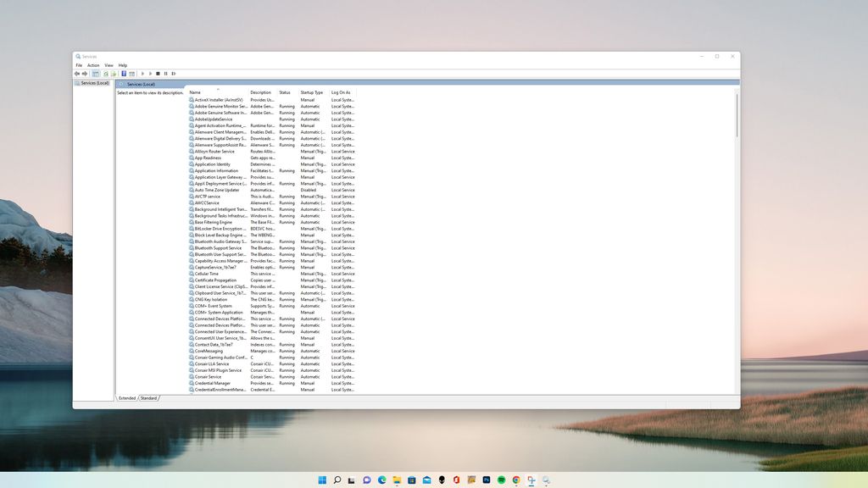Viewport: 868px width, 488px height.
Task: Open the View menu
Action: [108, 64]
